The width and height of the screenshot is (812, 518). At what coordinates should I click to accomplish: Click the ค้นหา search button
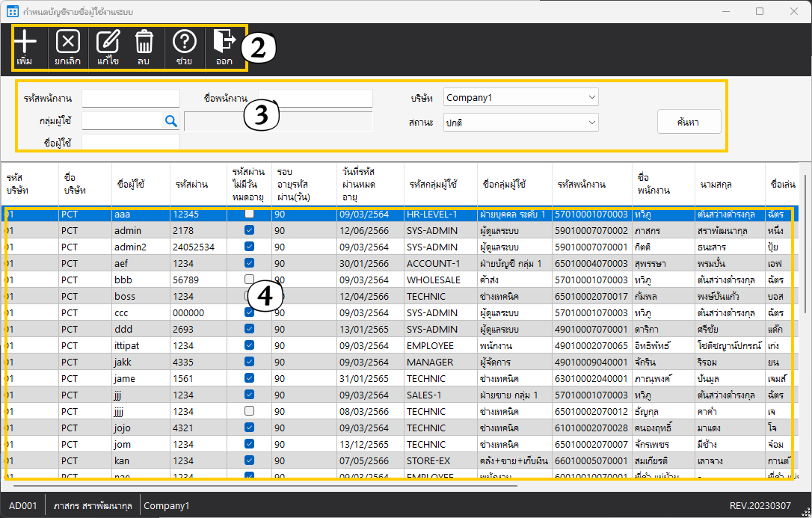coord(688,122)
